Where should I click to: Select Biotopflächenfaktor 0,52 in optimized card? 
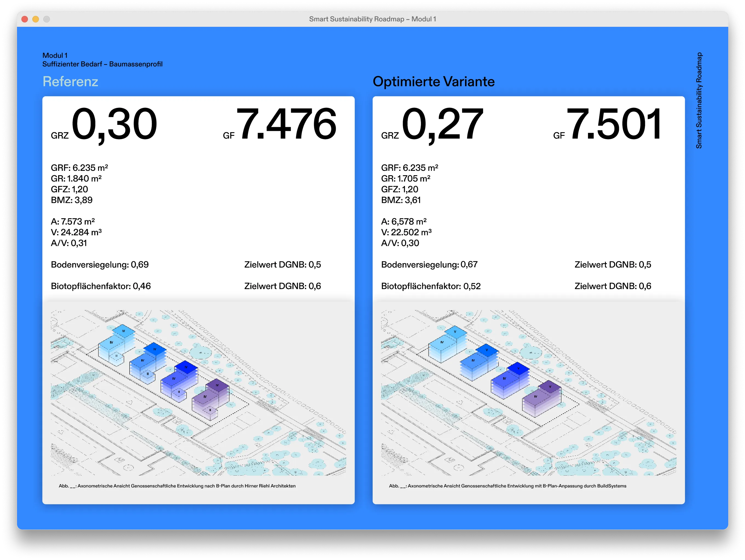(431, 286)
